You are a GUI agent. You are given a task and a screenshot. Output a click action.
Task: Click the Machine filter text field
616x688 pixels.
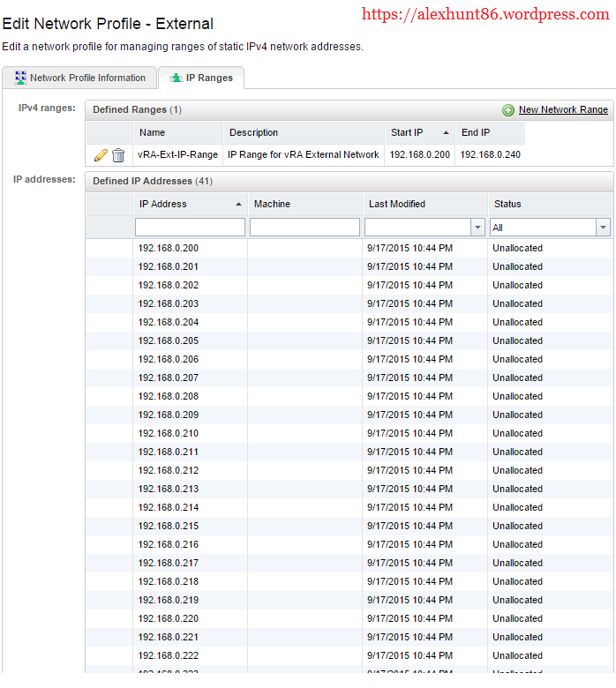coord(304,228)
